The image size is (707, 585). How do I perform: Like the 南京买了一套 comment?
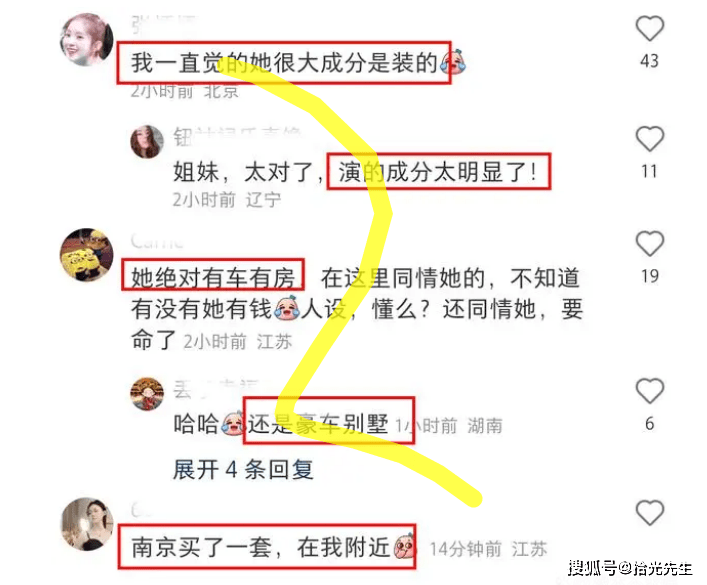[650, 512]
